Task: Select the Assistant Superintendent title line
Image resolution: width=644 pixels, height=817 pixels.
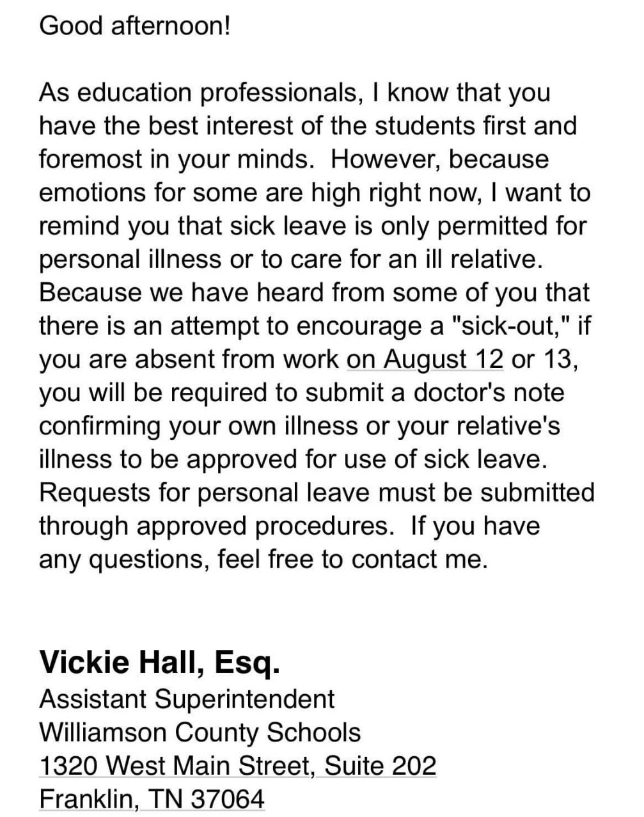Action: coord(186,699)
